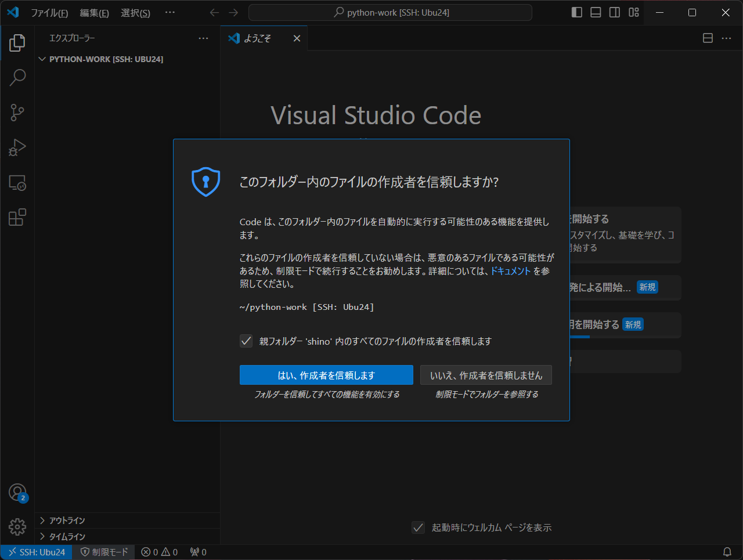743x560 pixels.
Task: Open the 編集(E) menu
Action: (x=95, y=13)
